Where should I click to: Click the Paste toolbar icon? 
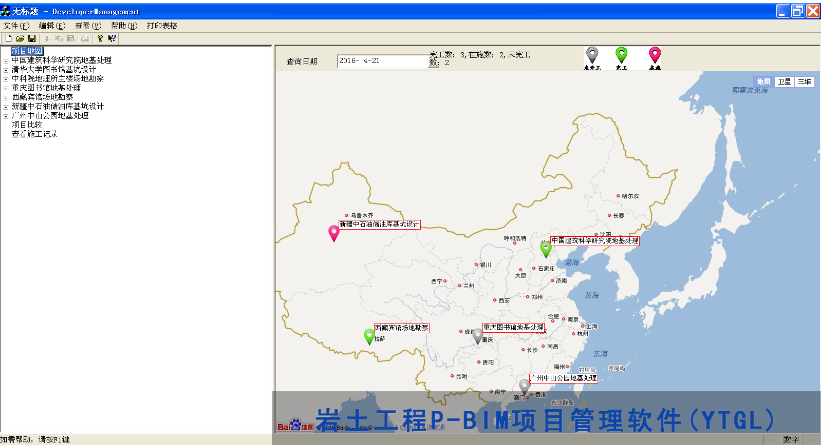pos(71,38)
